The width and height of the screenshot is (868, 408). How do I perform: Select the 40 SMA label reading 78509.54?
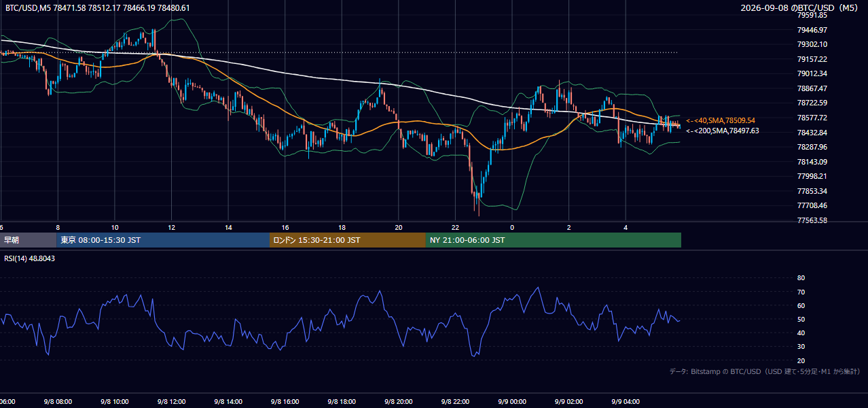point(721,120)
